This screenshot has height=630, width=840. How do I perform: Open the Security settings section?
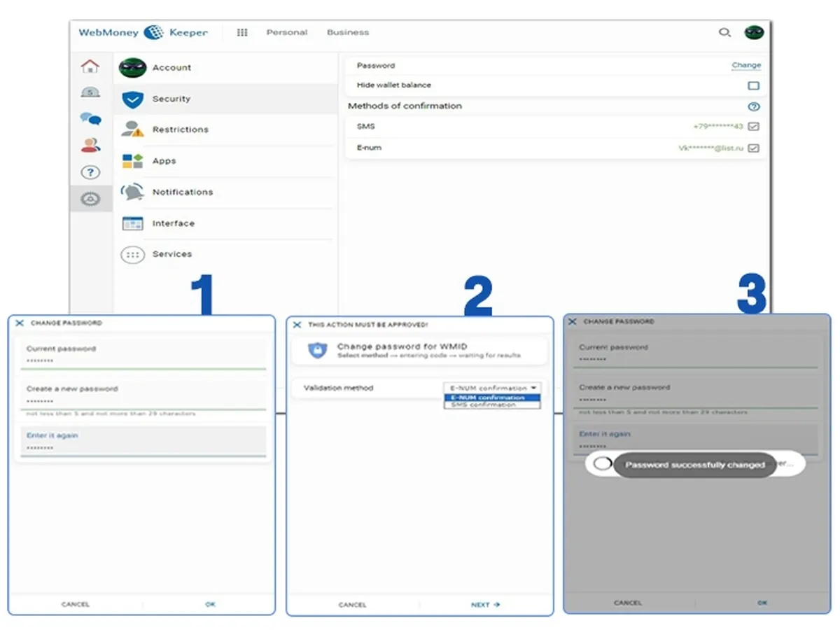click(x=171, y=99)
